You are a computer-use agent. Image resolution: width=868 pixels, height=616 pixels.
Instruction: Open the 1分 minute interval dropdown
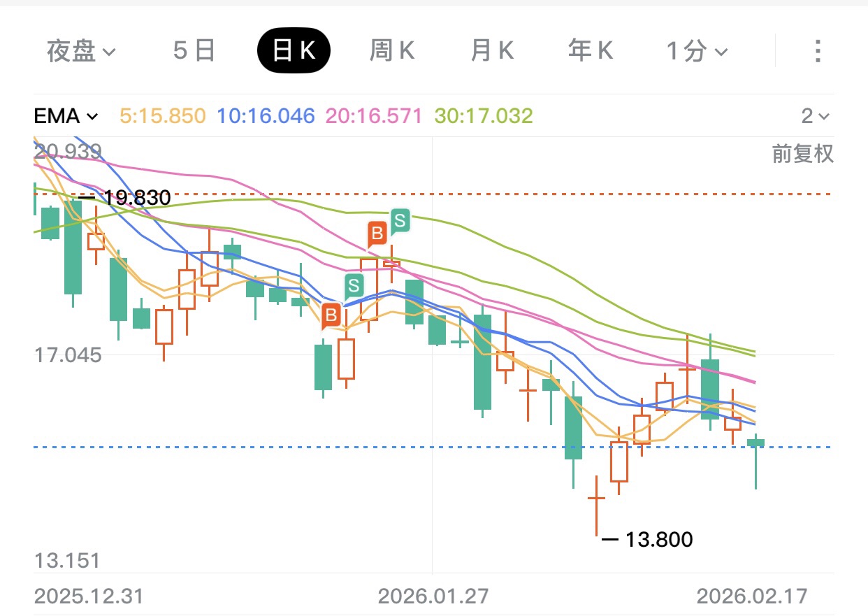click(x=697, y=51)
